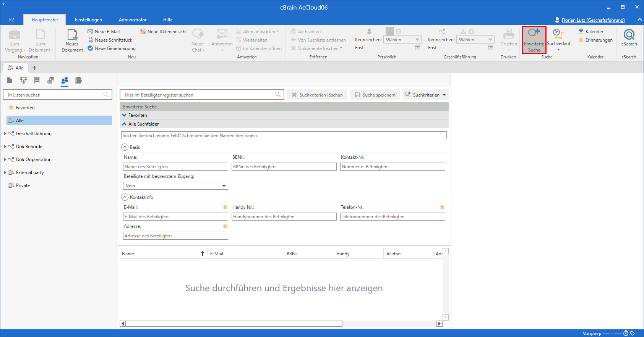Open Beteiligte mit begrenztem Zugang dropdown
This screenshot has height=337, width=644.
pos(176,185)
